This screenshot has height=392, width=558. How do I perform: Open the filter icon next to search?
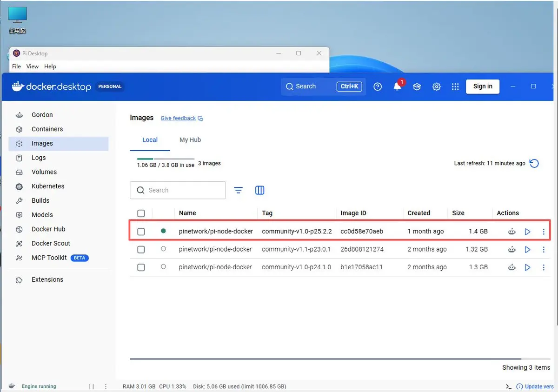[x=238, y=190]
